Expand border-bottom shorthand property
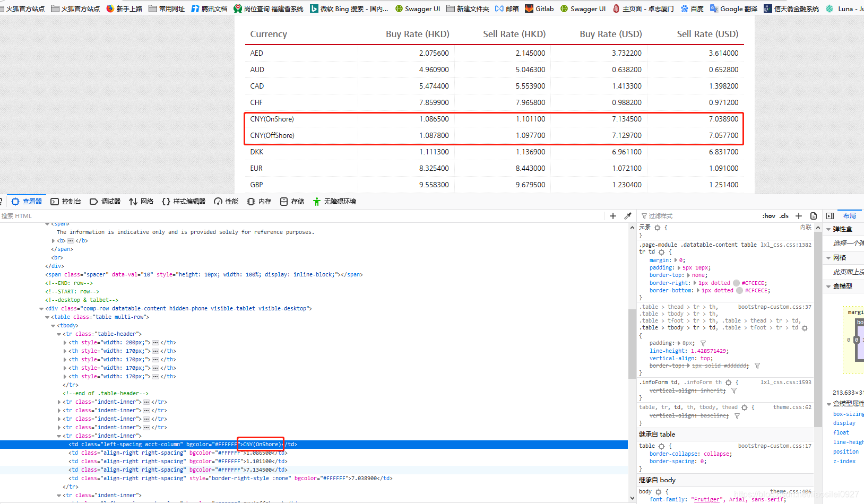This screenshot has width=864, height=504. [x=698, y=291]
